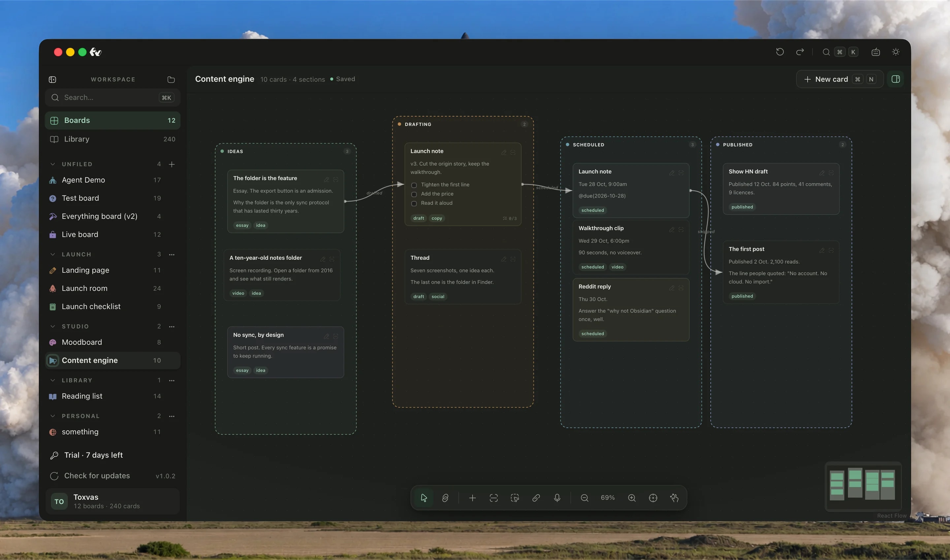
Task: Click the fit-to-view crosshair icon
Action: coord(653,498)
